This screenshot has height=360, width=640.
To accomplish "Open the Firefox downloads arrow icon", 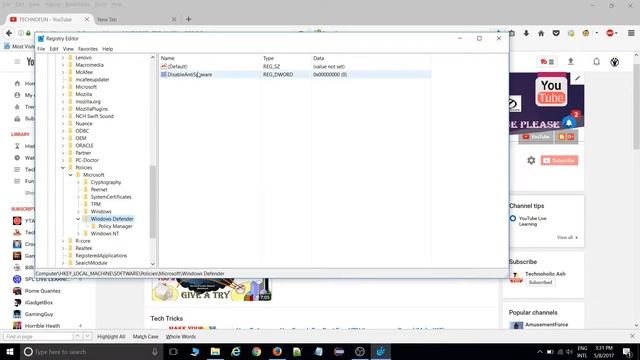I will [x=526, y=33].
